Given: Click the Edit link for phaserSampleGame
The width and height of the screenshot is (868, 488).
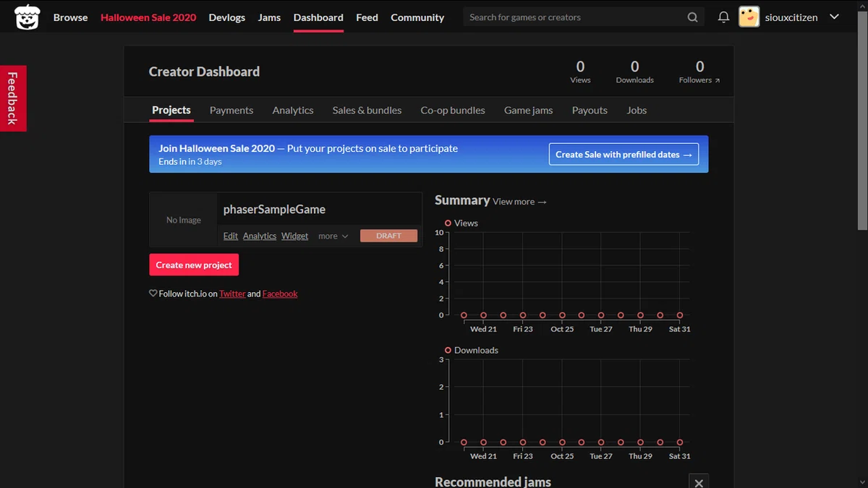Looking at the screenshot, I should click(x=231, y=236).
